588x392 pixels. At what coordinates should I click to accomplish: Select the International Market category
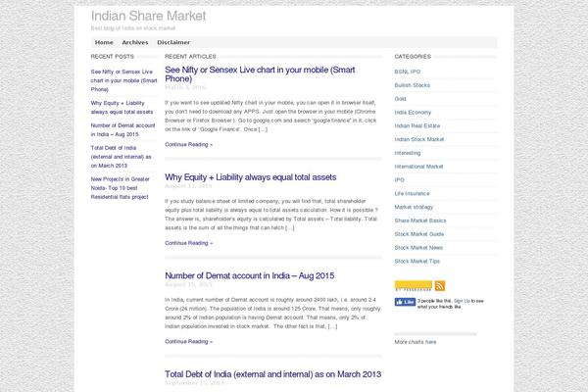pyautogui.click(x=418, y=167)
